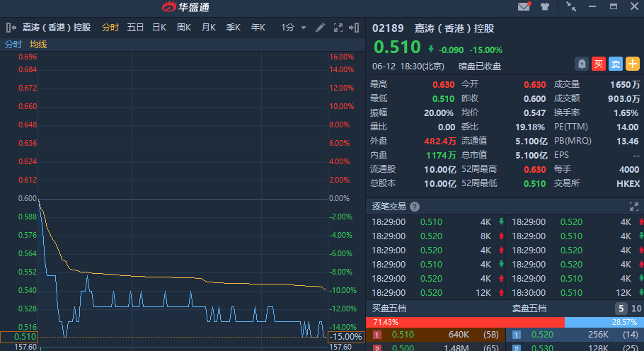Switch to 月K chart tab
Viewport: 644px width, 351px height.
(x=209, y=28)
